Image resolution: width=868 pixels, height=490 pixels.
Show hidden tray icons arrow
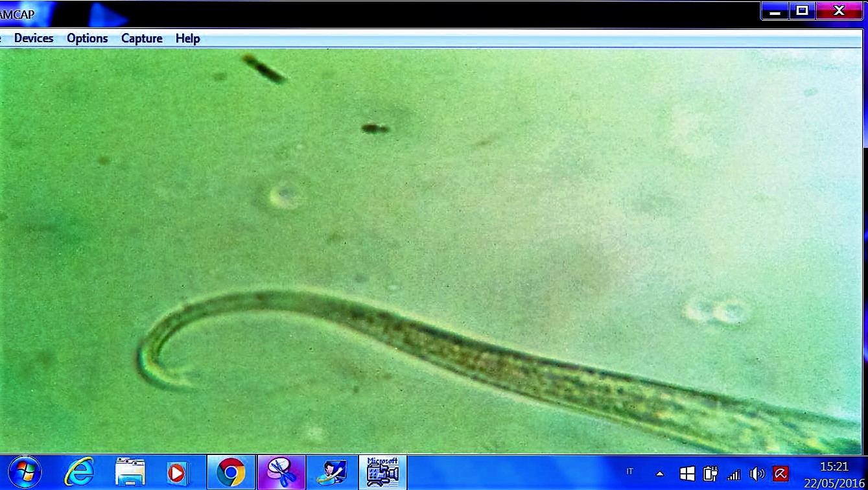[x=660, y=474]
